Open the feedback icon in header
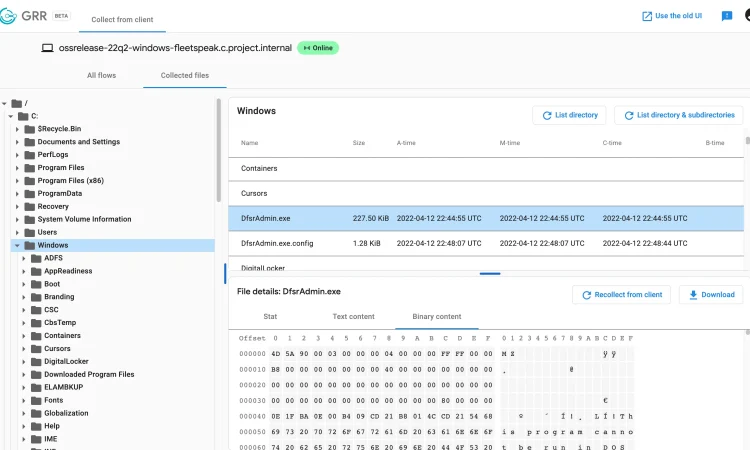The image size is (750, 450). (727, 16)
